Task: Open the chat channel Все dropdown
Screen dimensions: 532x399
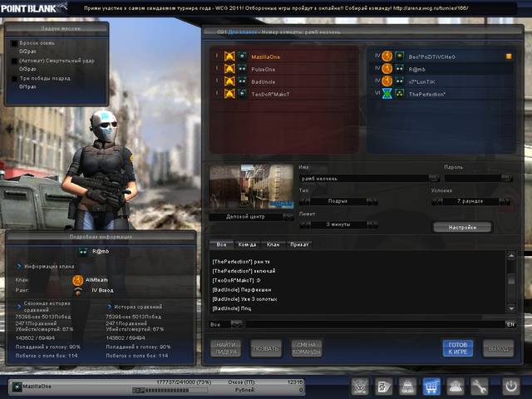Action: tap(236, 323)
